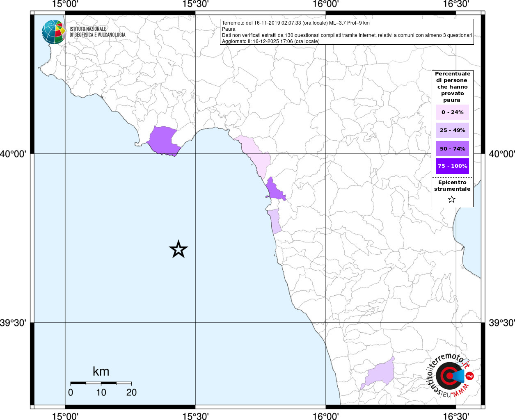
Task: Click the right axis label 39°30'
Action: tap(501, 323)
